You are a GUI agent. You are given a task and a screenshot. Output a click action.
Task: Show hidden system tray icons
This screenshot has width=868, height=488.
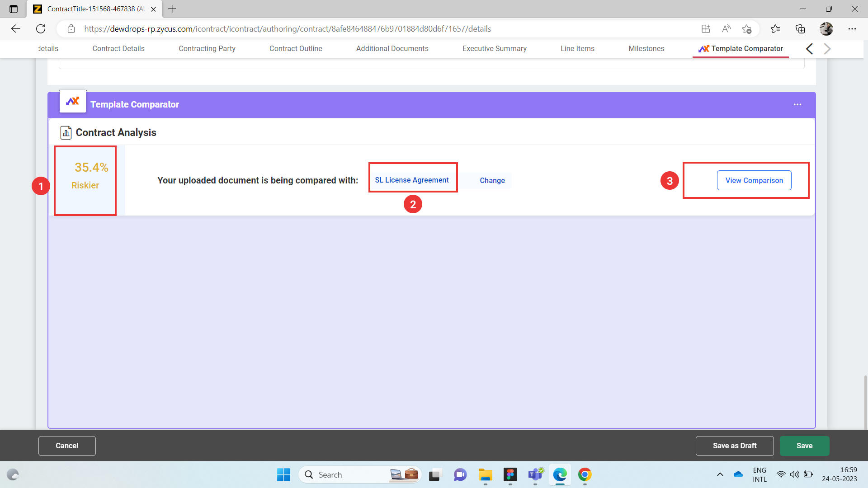click(720, 474)
